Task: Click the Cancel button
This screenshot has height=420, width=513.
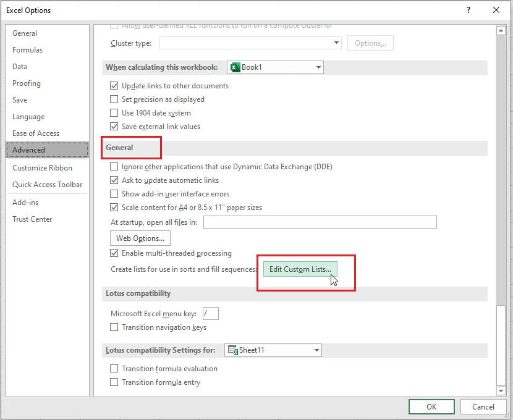Action: tap(483, 406)
